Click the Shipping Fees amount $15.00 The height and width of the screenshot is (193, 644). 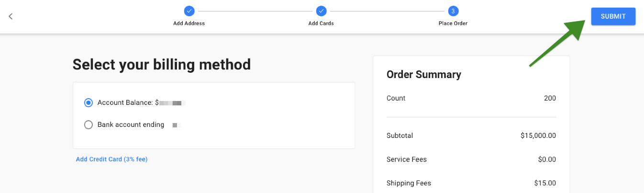tap(545, 183)
